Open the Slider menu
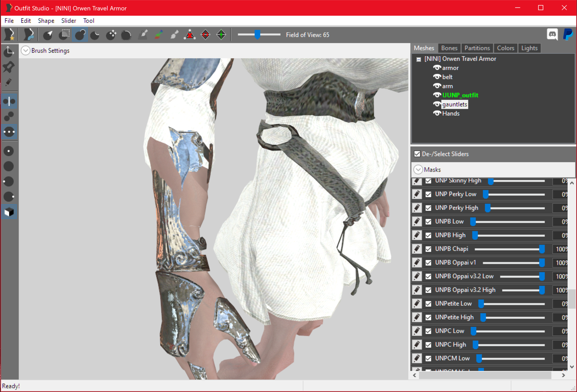Screen dimensions: 577x392 tap(69, 21)
